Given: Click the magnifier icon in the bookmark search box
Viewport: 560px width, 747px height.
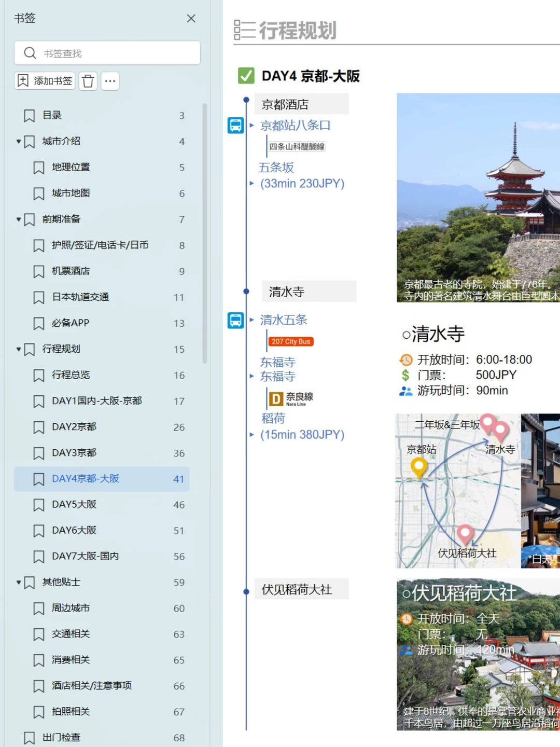Looking at the screenshot, I should (30, 53).
